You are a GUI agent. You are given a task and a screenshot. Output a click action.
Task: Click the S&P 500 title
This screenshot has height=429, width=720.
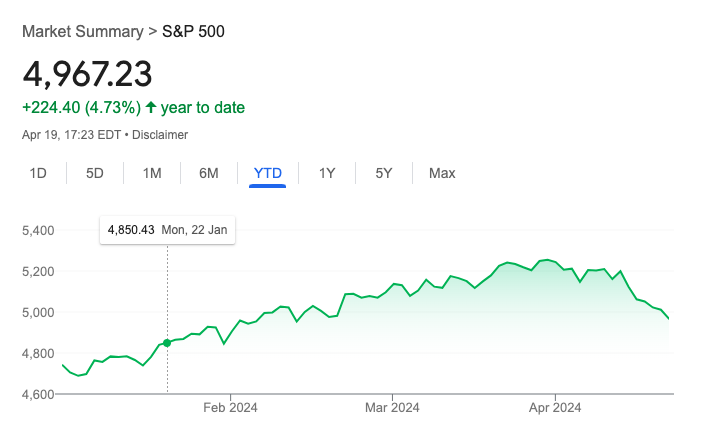193,32
